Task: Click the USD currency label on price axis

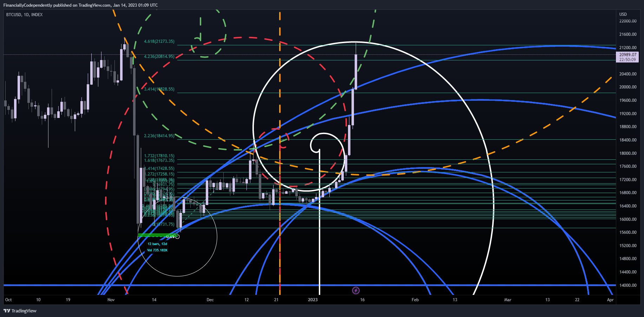Action: coord(623,14)
